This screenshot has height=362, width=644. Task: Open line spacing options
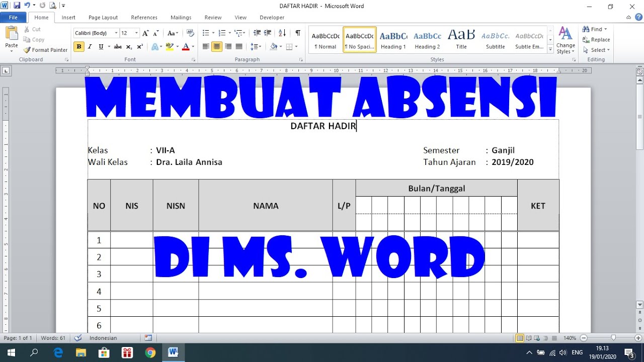click(x=256, y=47)
